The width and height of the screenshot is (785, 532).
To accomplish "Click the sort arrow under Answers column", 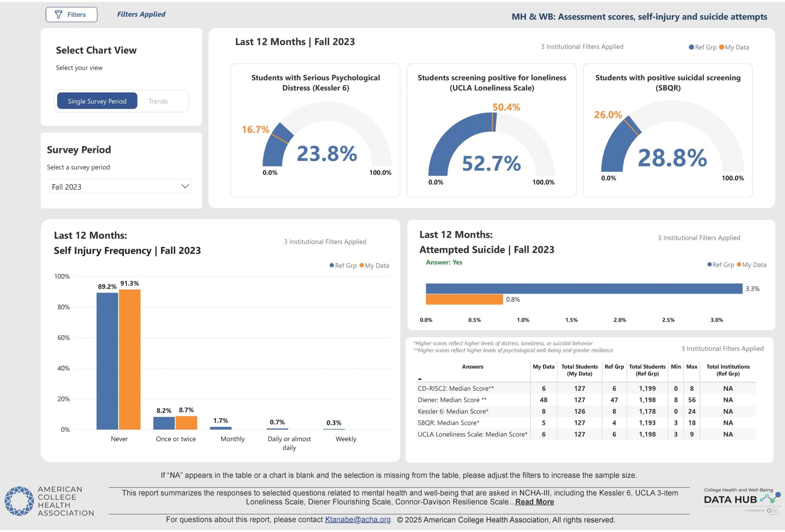I will pyautogui.click(x=420, y=379).
